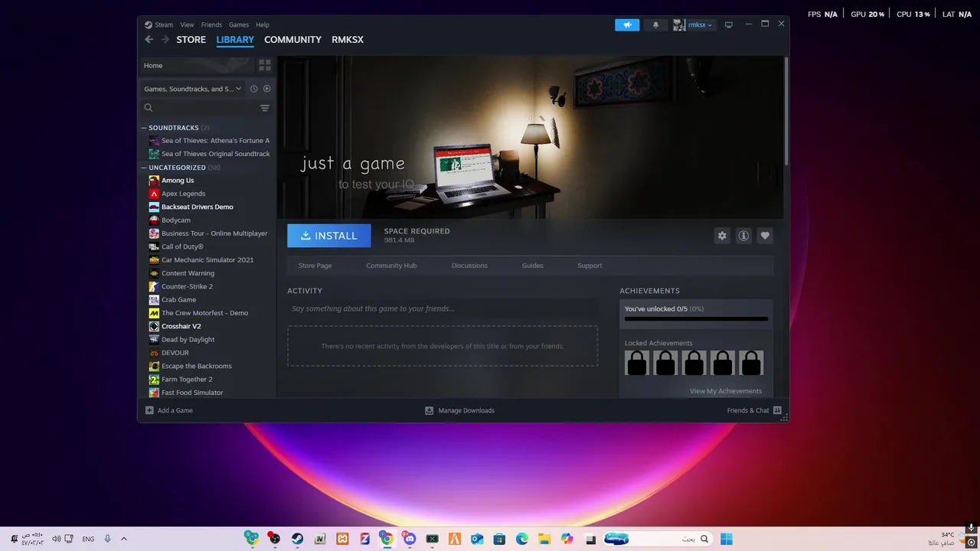
Task: Click the first locked achievement icon
Action: [637, 363]
